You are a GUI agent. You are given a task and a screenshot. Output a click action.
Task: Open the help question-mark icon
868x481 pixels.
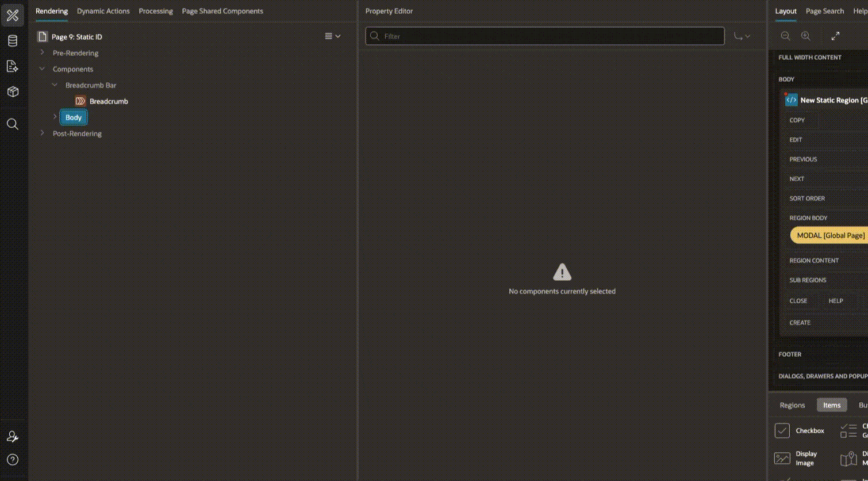(13, 460)
